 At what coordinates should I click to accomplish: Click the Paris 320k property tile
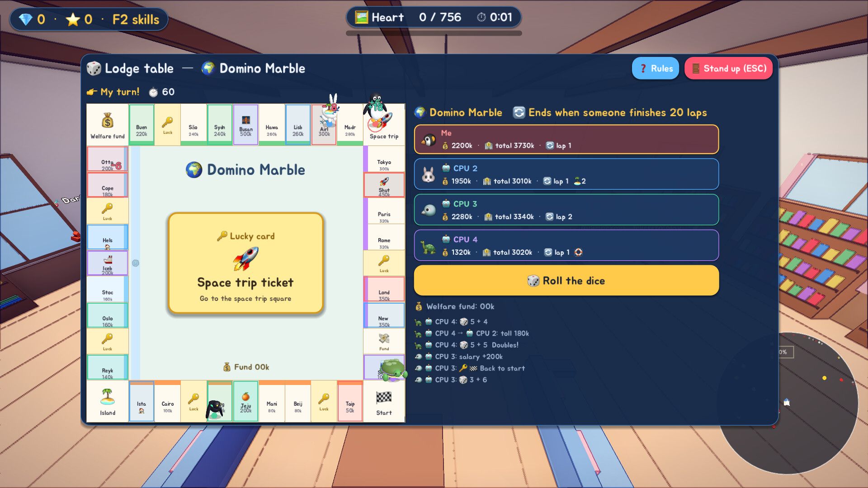pos(384,211)
